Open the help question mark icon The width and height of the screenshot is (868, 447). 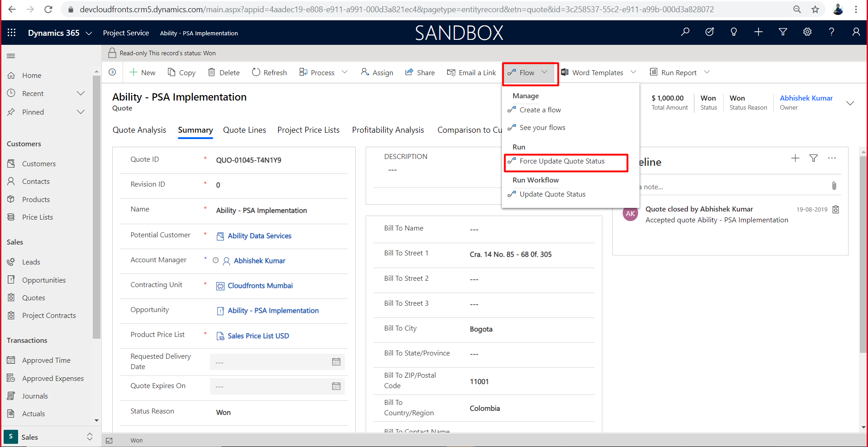[831, 32]
